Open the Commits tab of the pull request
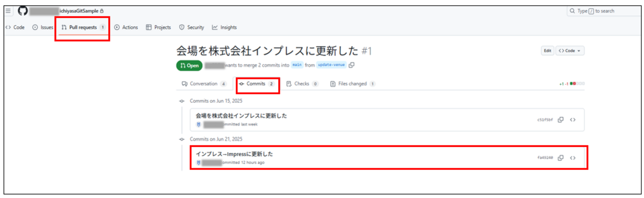 pyautogui.click(x=257, y=84)
